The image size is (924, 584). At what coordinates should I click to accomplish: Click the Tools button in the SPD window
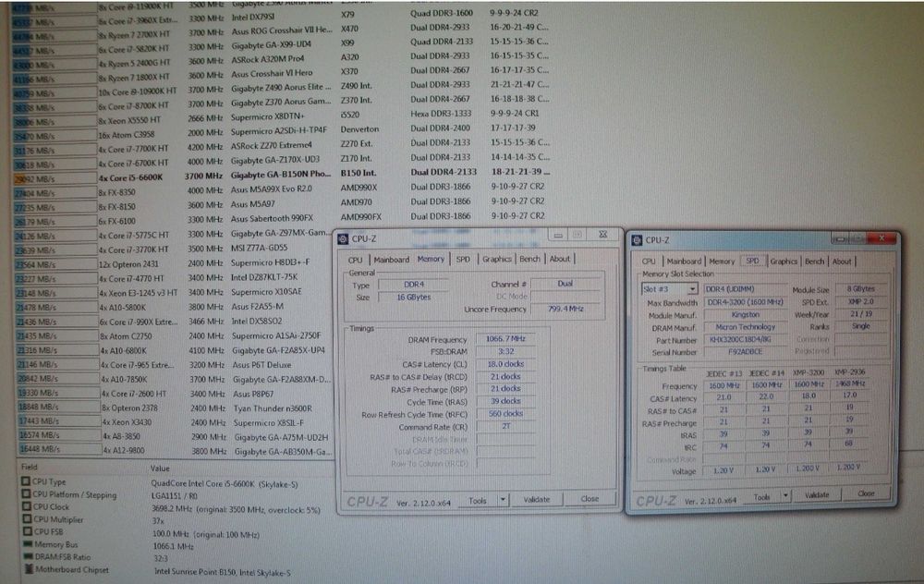pos(762,497)
